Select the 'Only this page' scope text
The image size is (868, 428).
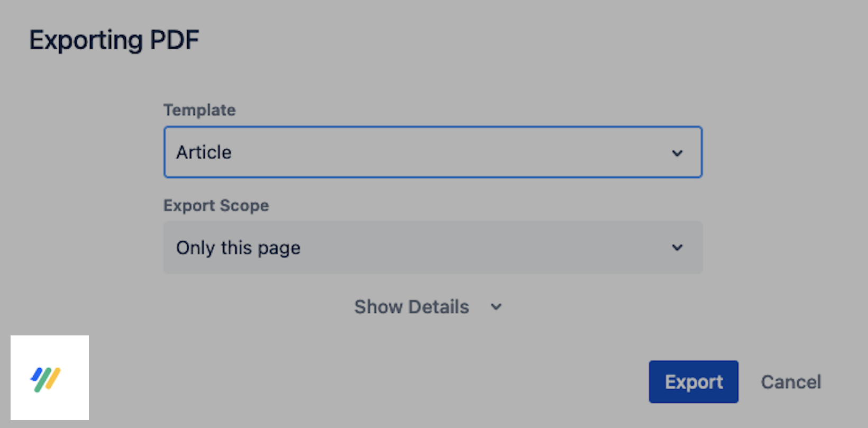(238, 248)
